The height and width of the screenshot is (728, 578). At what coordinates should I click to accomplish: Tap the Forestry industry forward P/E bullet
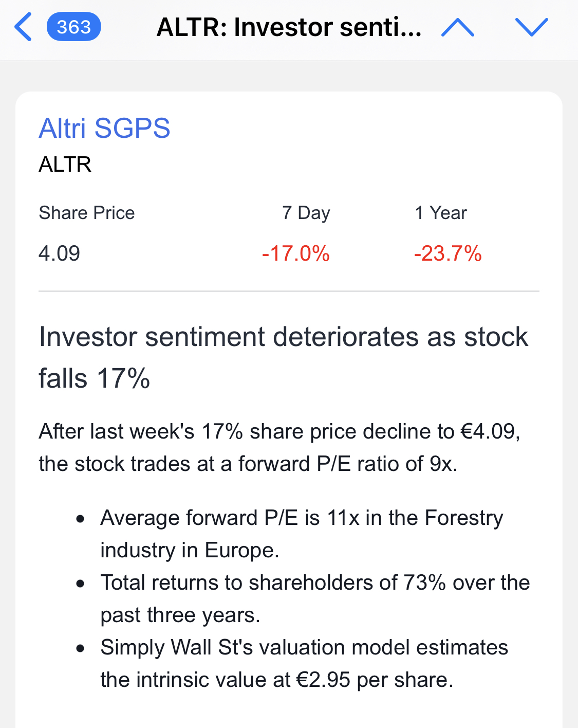(x=302, y=534)
